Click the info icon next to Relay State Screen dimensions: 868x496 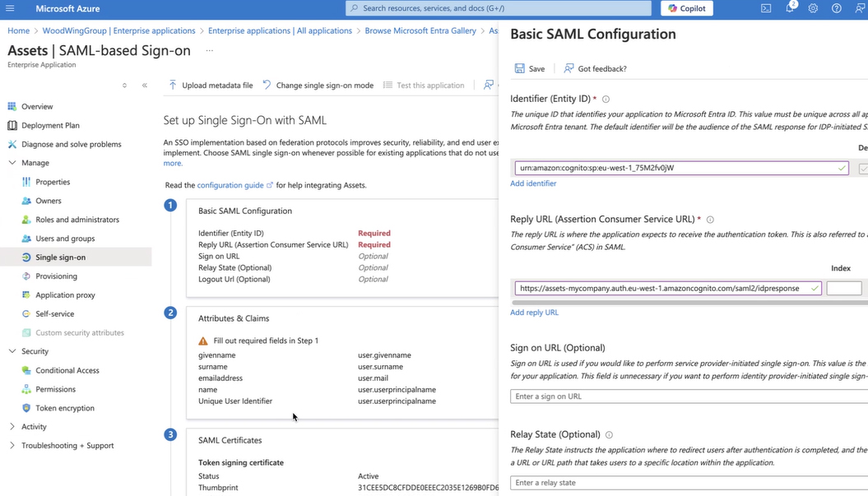609,434
